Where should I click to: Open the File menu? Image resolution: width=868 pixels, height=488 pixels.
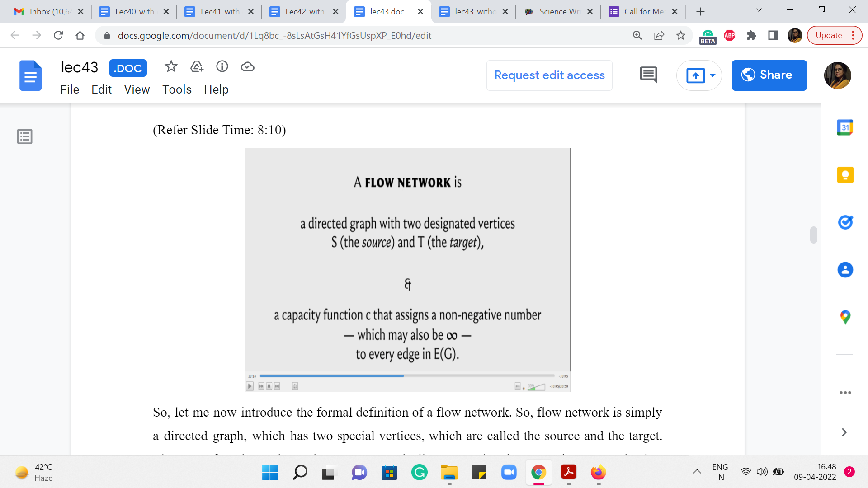70,89
